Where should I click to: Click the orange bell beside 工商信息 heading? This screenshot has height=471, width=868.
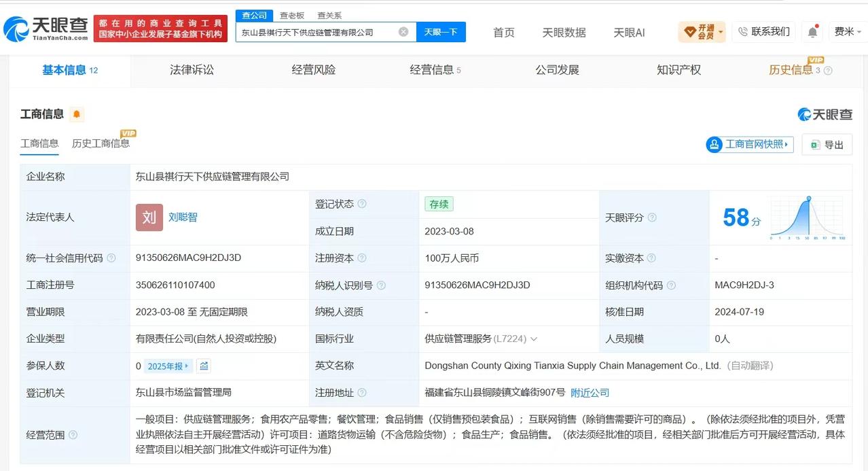coord(77,114)
